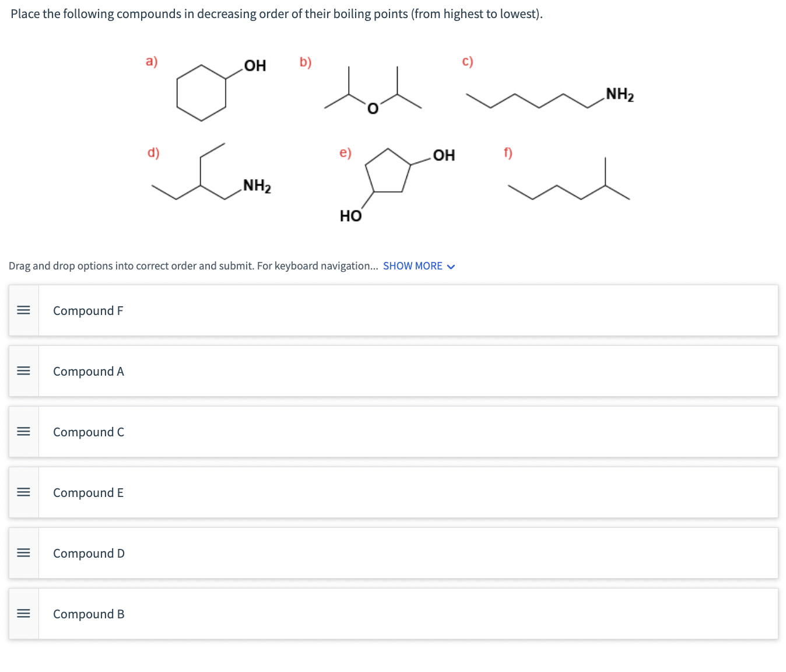Open additional navigation details with SHOW MORE
The height and width of the screenshot is (672, 786).
point(413,266)
